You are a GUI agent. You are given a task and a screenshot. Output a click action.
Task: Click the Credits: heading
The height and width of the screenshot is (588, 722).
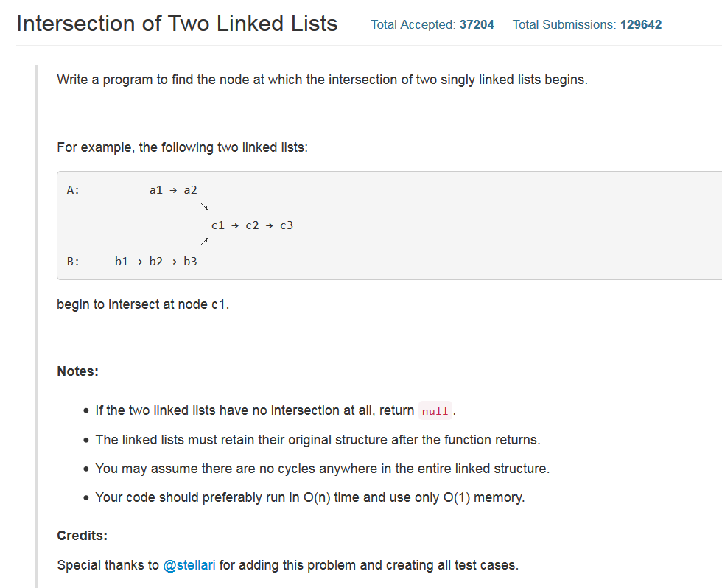(82, 536)
